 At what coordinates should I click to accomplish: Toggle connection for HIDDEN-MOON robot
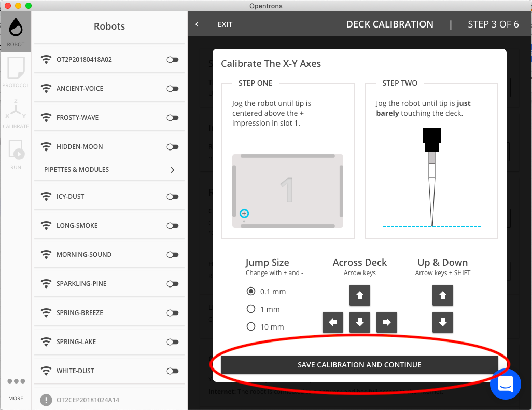pos(172,147)
